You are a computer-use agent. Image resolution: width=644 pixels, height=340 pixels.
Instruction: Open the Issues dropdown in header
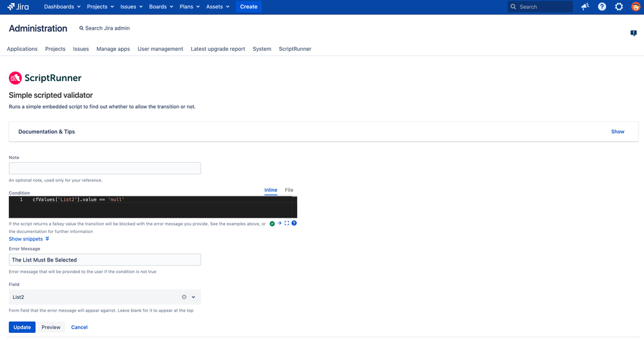pyautogui.click(x=132, y=6)
